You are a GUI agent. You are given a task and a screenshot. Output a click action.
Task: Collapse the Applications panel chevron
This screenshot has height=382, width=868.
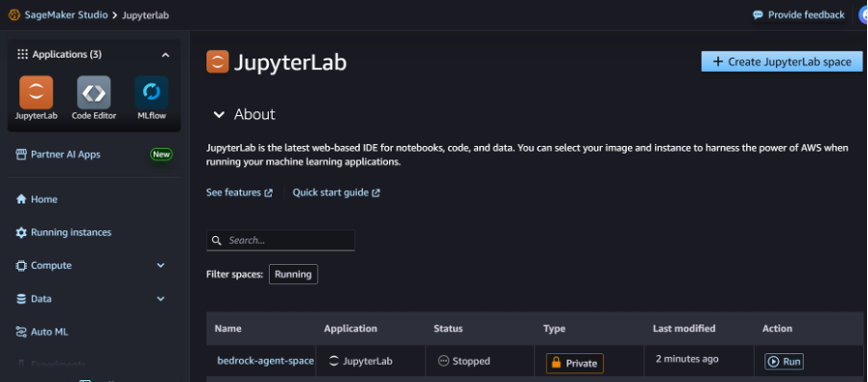[x=165, y=55]
